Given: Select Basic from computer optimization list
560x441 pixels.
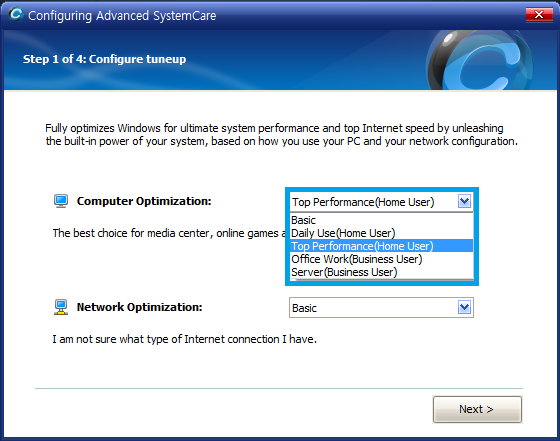Looking at the screenshot, I should pos(382,220).
